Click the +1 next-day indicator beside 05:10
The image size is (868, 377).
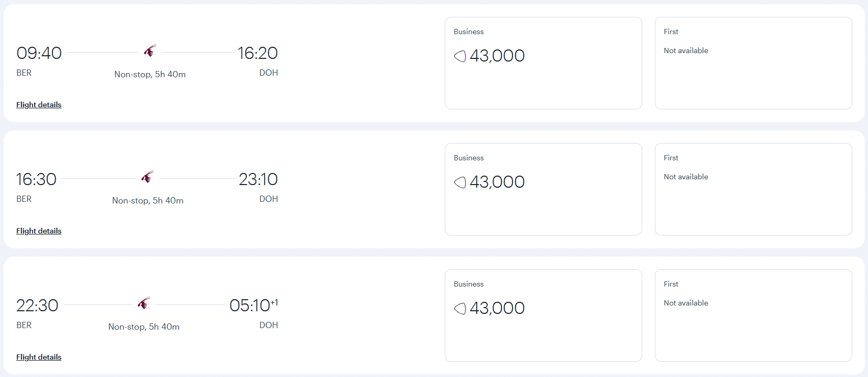pyautogui.click(x=274, y=302)
